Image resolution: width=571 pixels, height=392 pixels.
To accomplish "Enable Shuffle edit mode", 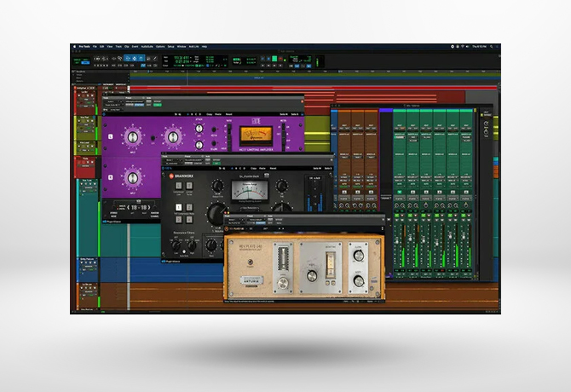I will tap(77, 59).
